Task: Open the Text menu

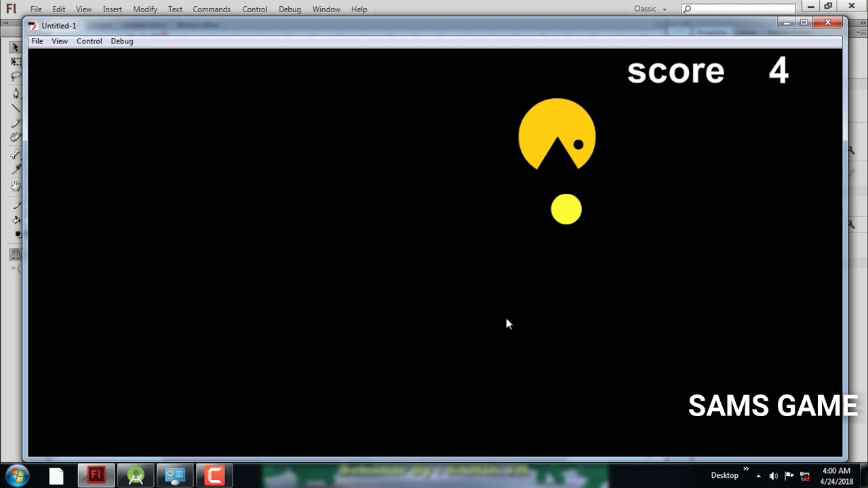Action: pyautogui.click(x=175, y=9)
